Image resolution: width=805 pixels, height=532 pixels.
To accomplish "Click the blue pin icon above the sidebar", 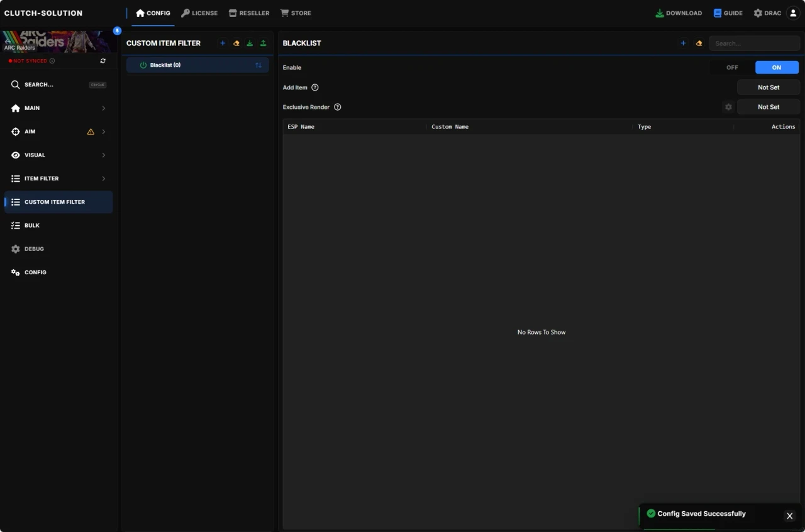I will pos(117,31).
